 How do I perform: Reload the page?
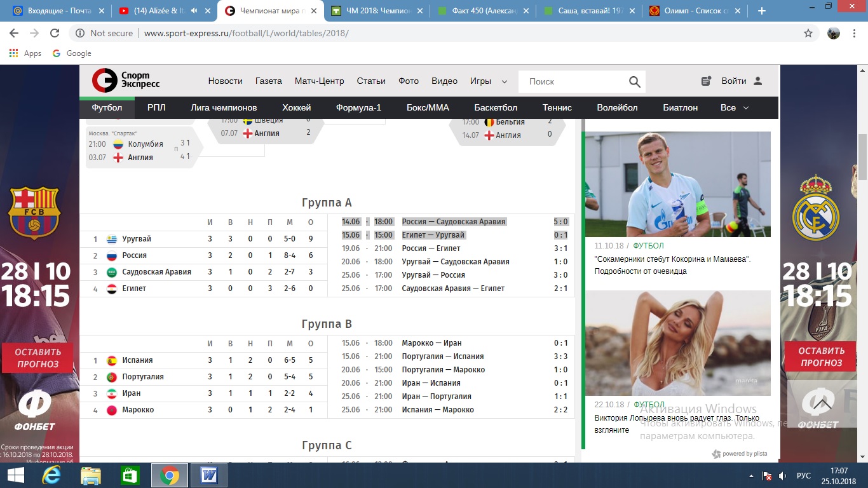coord(55,33)
